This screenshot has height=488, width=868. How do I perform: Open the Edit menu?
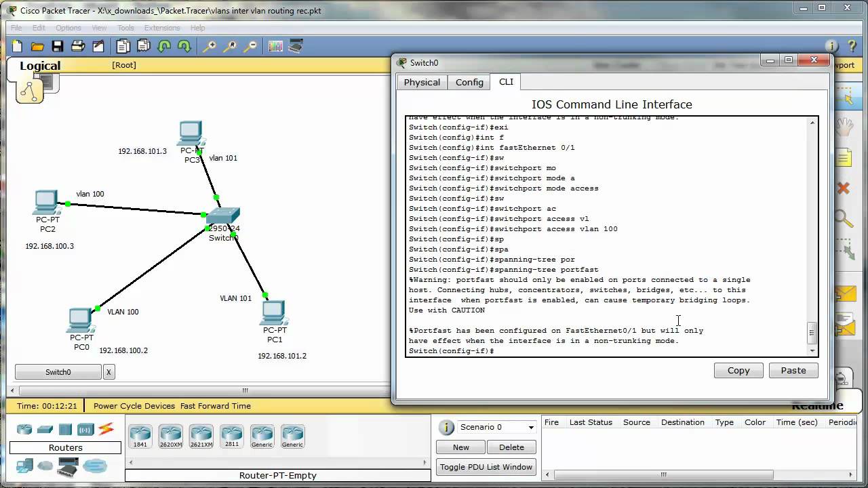pos(39,28)
